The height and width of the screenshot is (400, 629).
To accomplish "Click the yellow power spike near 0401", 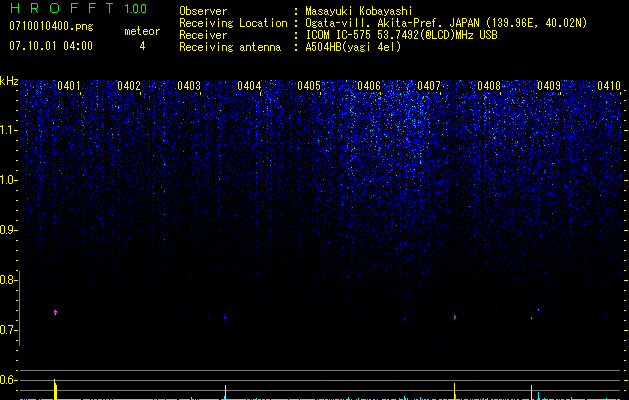I will [x=55, y=389].
